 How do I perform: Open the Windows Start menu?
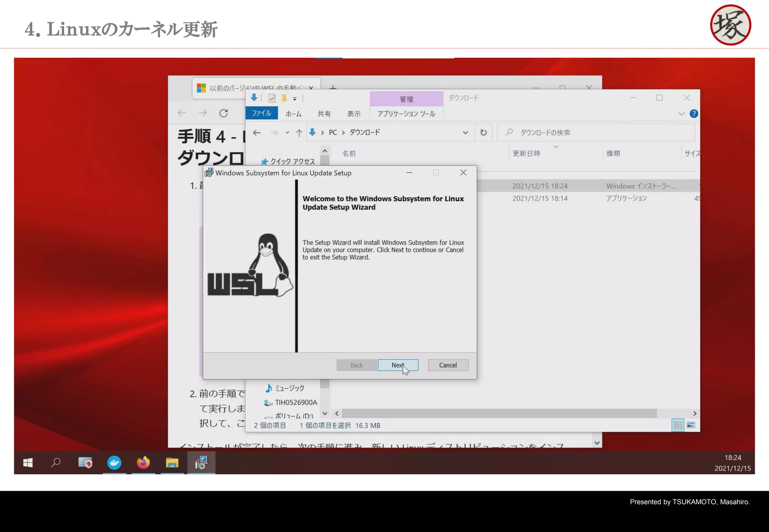pyautogui.click(x=28, y=463)
